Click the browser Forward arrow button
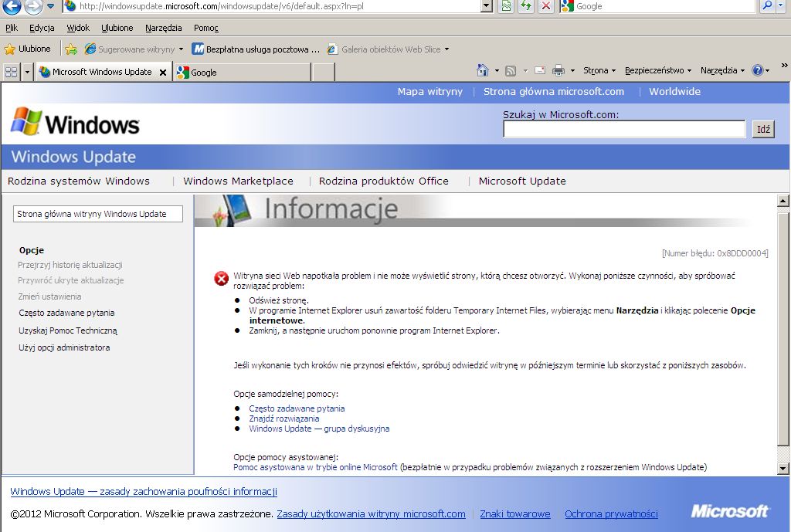The height and width of the screenshot is (532, 791). coord(33,6)
